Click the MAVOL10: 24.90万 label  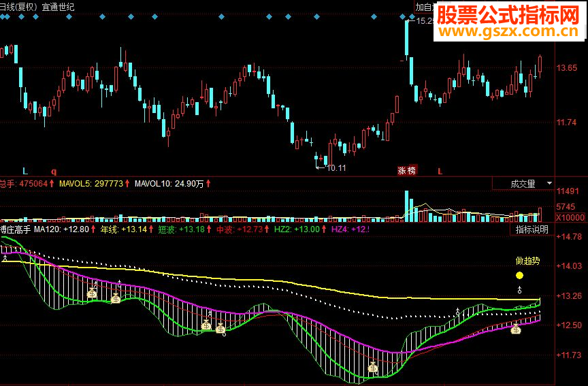pos(169,184)
